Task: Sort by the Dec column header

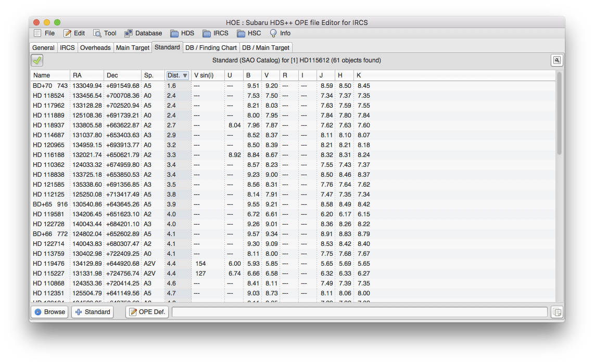Action: pos(122,75)
